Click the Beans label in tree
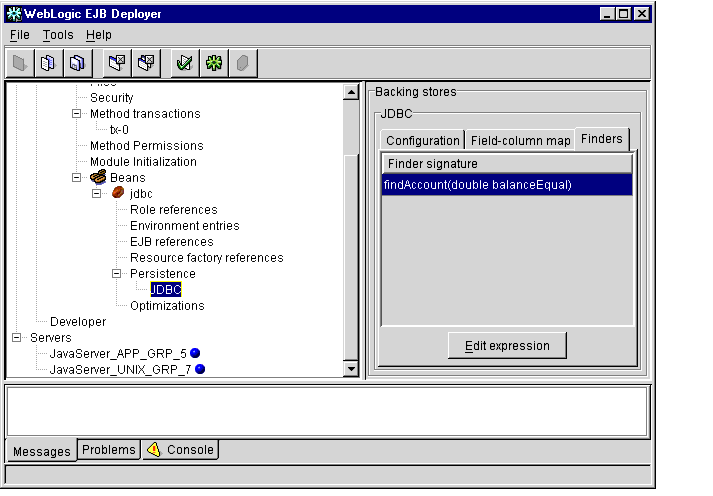The height and width of the screenshot is (496, 713). [x=128, y=178]
